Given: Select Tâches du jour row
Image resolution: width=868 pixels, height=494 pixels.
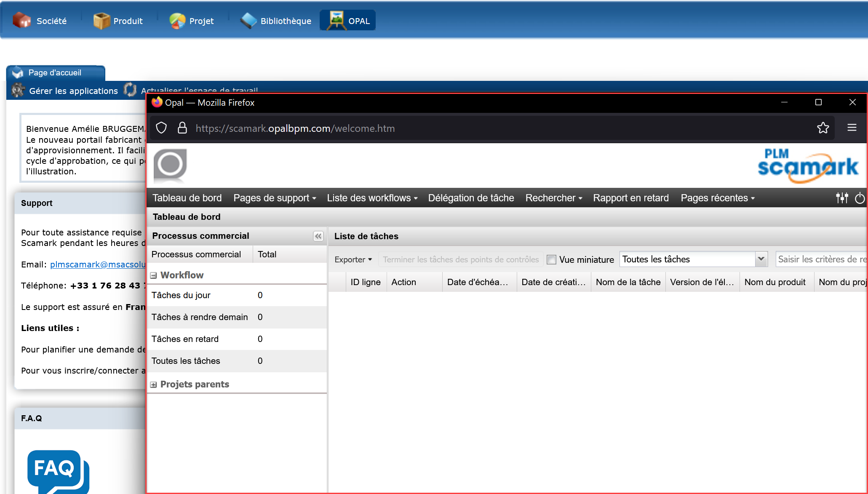Looking at the screenshot, I should tap(237, 295).
